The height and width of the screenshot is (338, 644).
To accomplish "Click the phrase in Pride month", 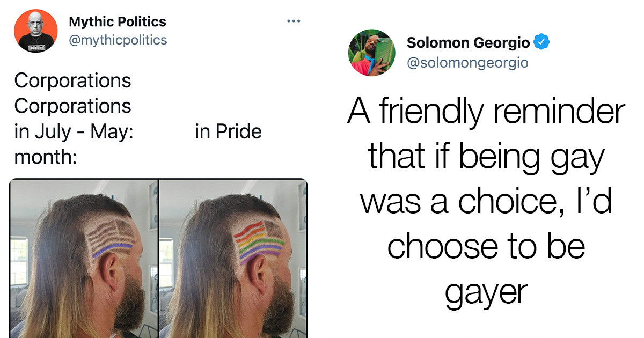I will click(229, 131).
